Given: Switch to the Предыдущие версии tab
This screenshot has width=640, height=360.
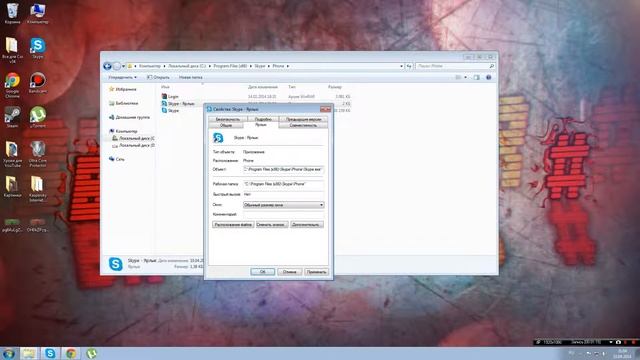Looking at the screenshot, I should click(x=303, y=119).
